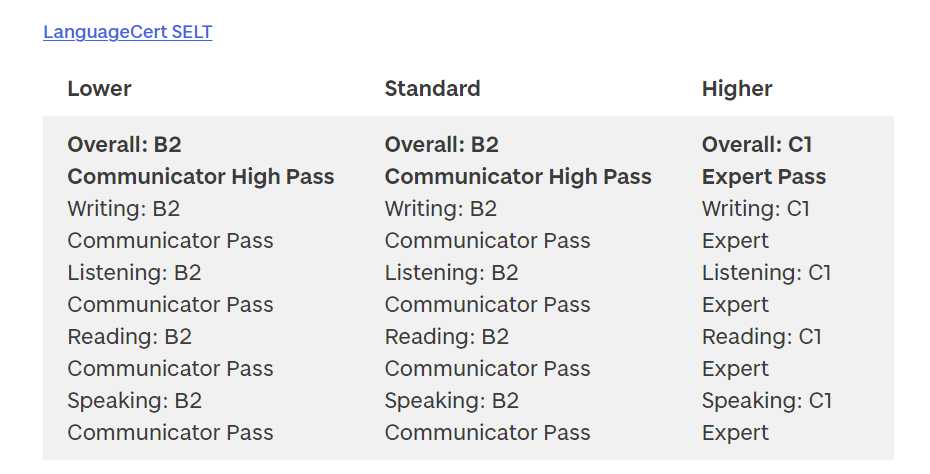The height and width of the screenshot is (474, 930).
Task: Click 'Communicator High Pass' in Standard column
Action: click(517, 177)
